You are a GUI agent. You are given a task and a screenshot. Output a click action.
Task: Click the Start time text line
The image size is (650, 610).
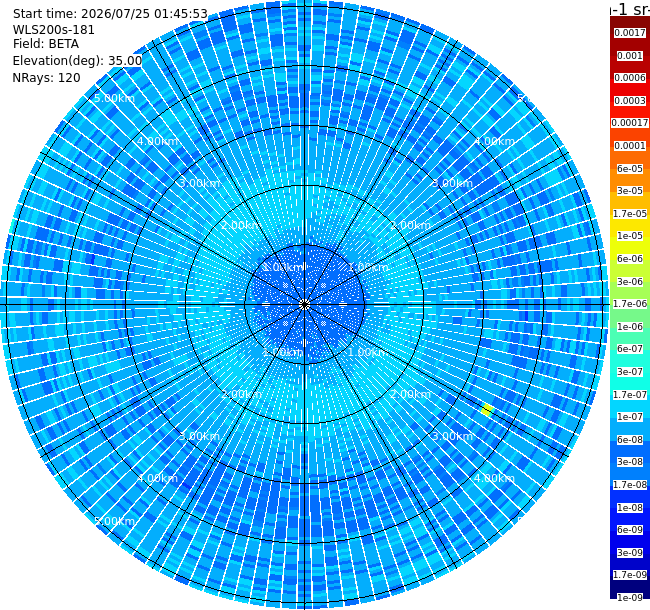(110, 14)
